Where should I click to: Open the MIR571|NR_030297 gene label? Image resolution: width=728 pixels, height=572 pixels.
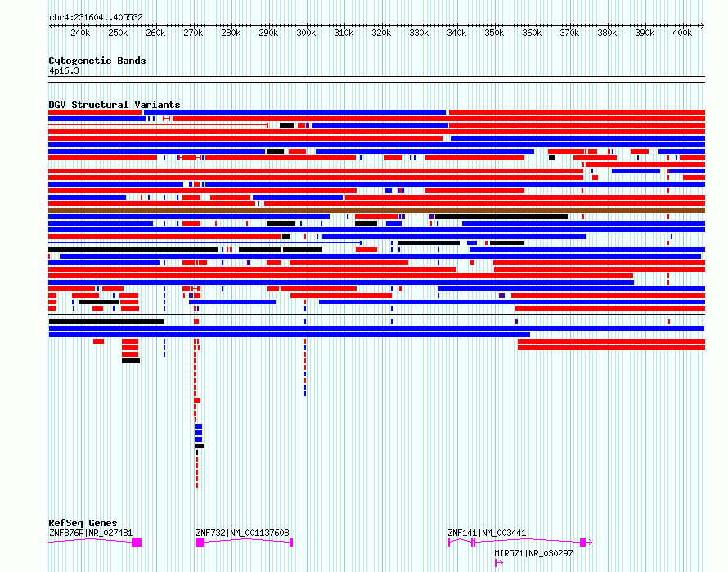coord(533,553)
